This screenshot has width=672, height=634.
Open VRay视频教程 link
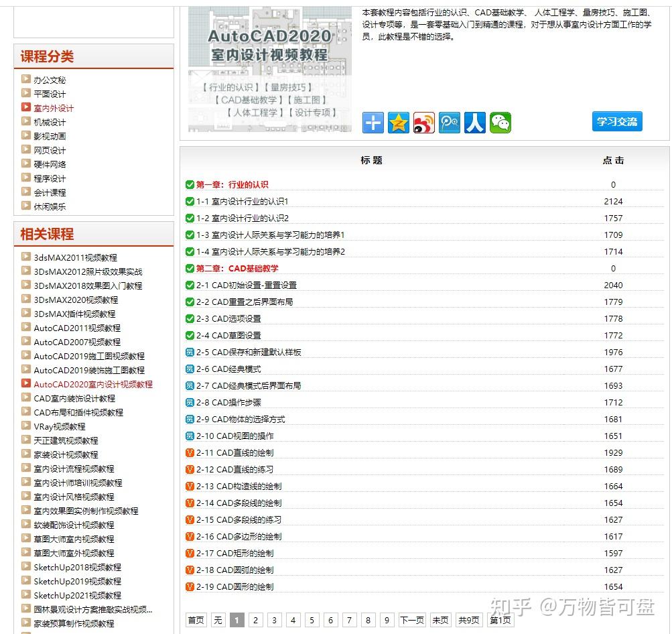pyautogui.click(x=60, y=426)
